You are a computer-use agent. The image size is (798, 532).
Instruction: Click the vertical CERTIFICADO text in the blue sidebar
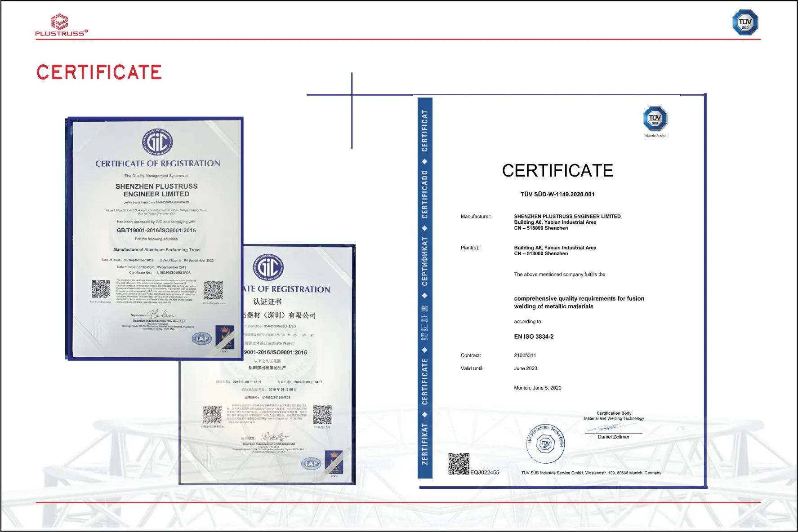[425, 194]
